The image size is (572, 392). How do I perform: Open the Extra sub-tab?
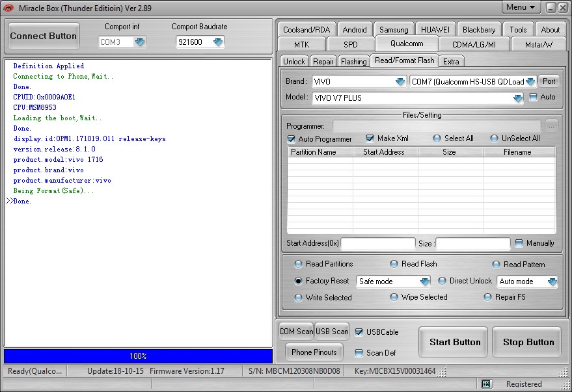tap(451, 62)
